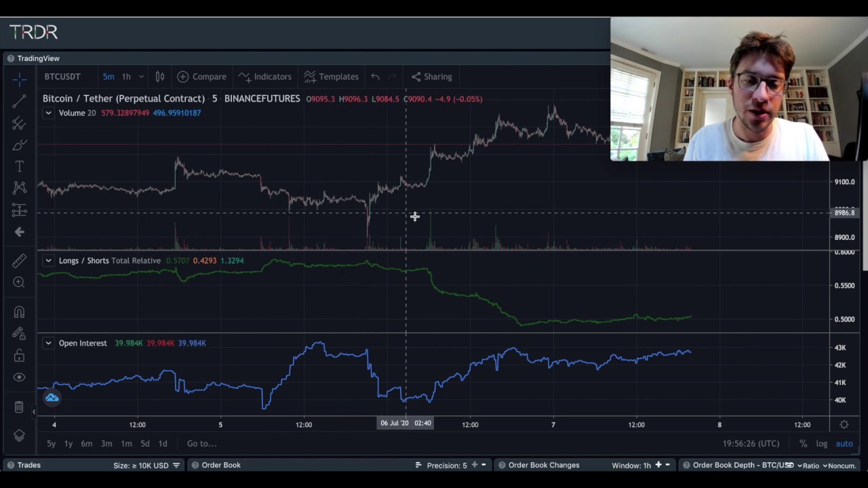
Task: Toggle auto scale
Action: pyautogui.click(x=844, y=443)
